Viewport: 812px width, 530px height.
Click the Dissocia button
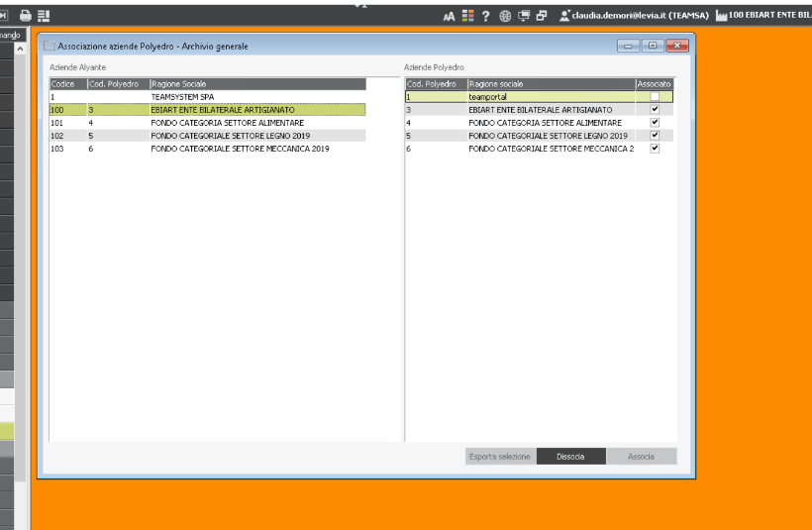pyautogui.click(x=570, y=457)
